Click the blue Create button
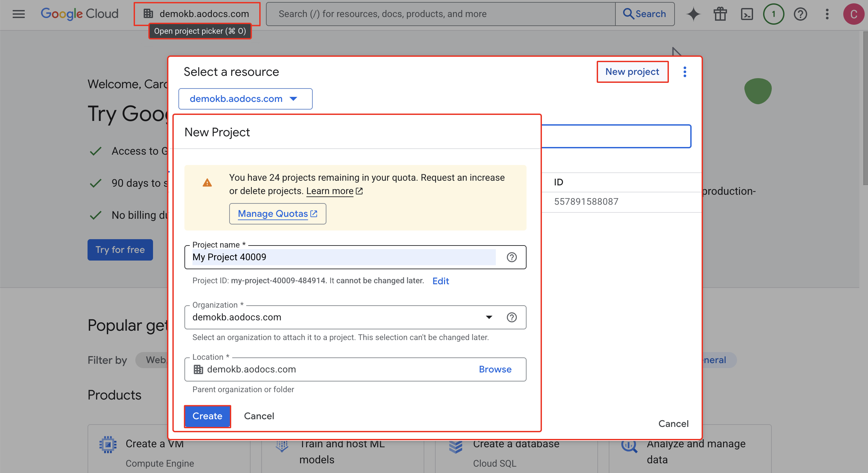The height and width of the screenshot is (473, 868). tap(207, 417)
